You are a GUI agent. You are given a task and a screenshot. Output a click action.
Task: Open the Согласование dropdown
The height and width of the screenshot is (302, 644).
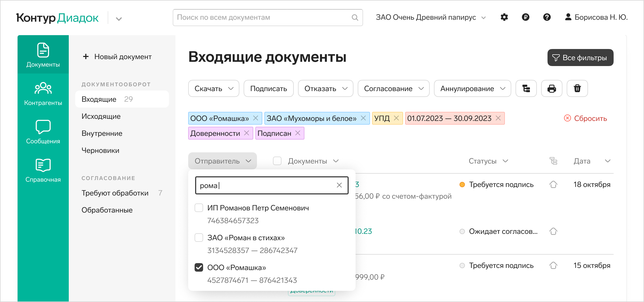tap(394, 88)
